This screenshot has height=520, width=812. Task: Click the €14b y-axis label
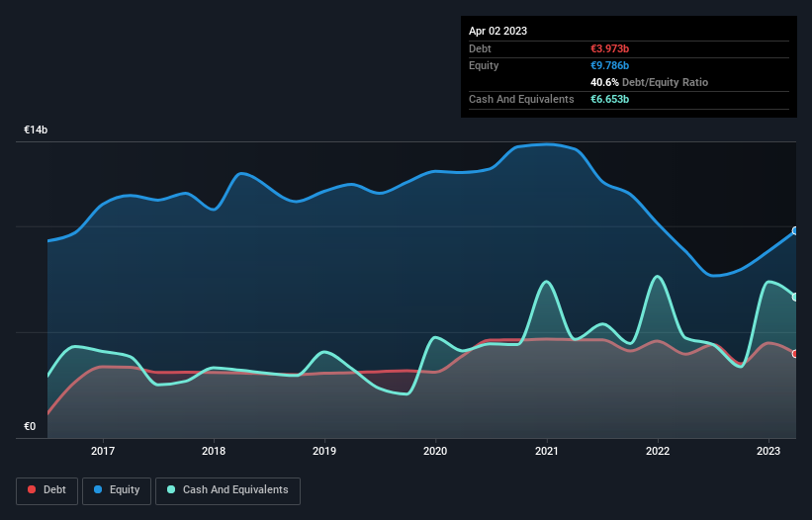(36, 130)
